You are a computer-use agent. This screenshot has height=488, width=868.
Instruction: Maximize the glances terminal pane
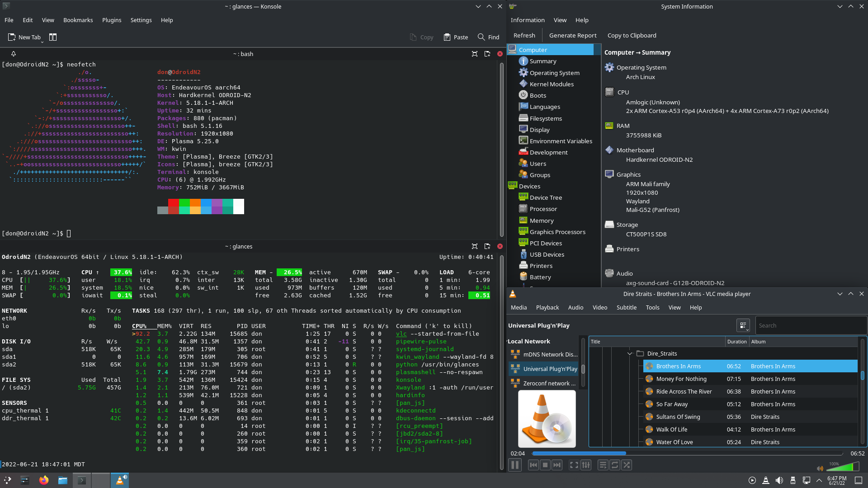(475, 246)
